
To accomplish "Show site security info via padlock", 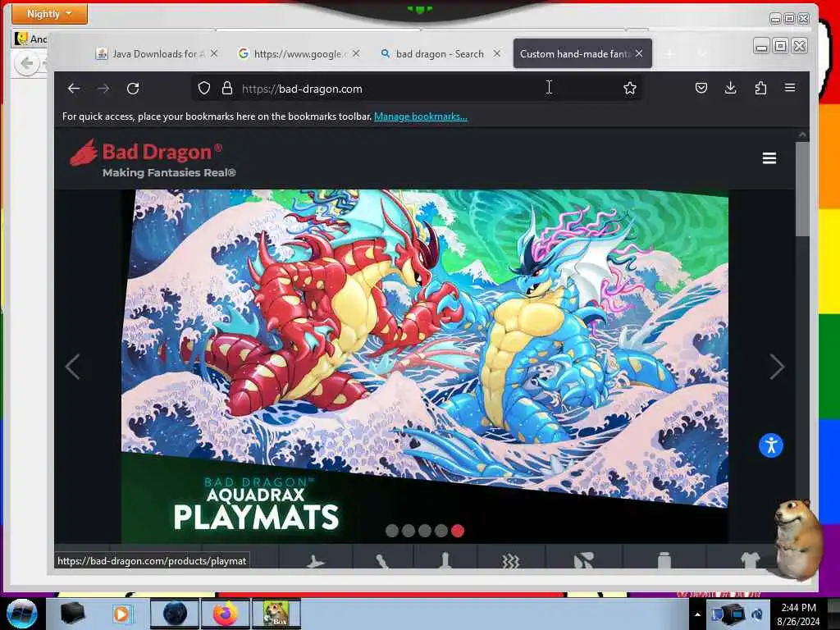I will point(227,89).
